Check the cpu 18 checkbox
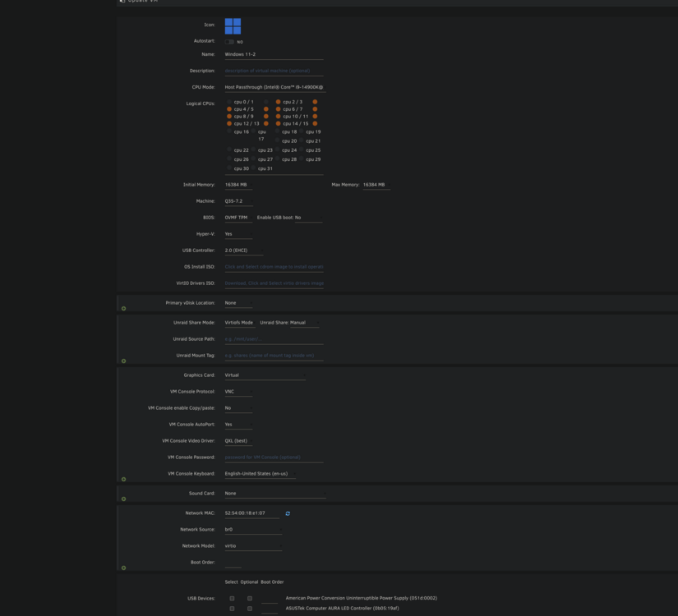The width and height of the screenshot is (678, 616). (277, 131)
